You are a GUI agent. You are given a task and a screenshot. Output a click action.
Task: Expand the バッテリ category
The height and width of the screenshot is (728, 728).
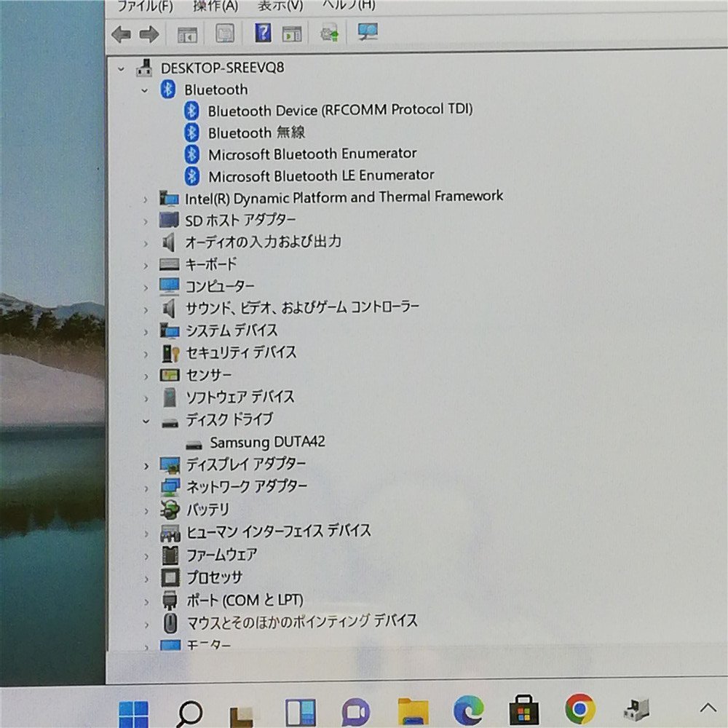click(x=146, y=511)
